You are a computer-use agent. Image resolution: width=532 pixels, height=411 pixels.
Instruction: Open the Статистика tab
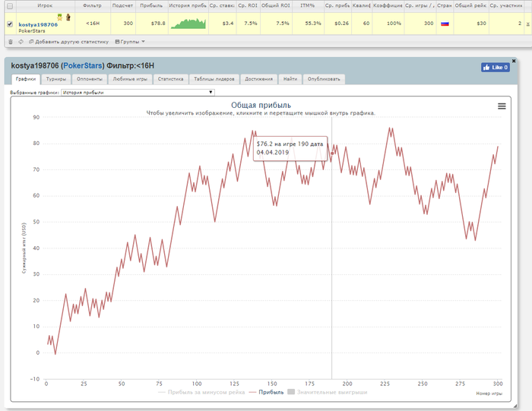[170, 79]
